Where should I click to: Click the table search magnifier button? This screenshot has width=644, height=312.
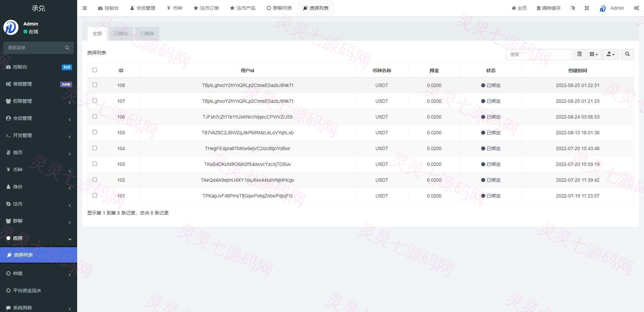[627, 54]
